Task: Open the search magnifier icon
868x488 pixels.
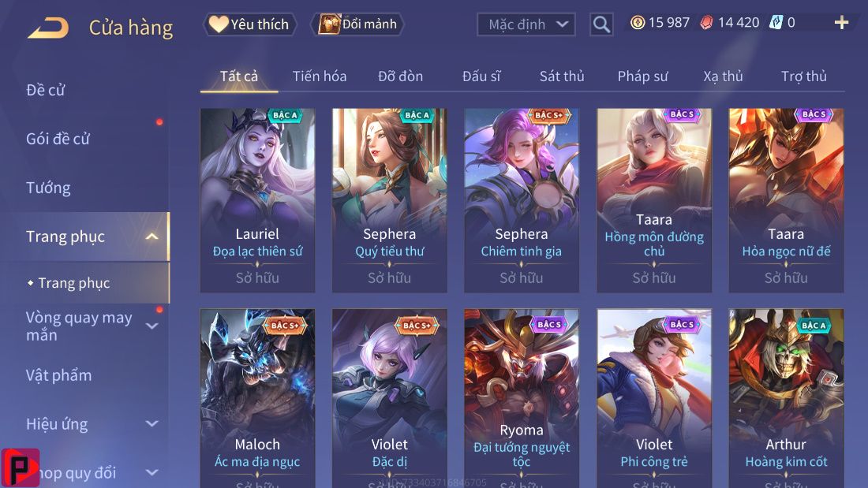Action: tap(601, 24)
